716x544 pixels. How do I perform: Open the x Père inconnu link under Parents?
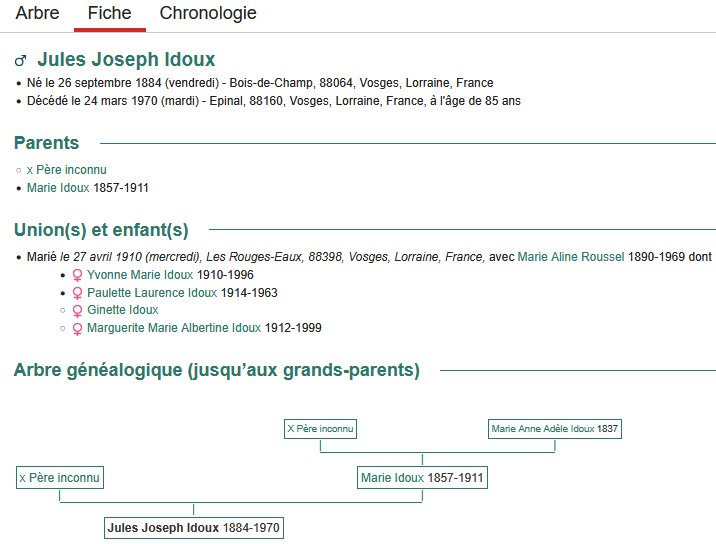[66, 170]
